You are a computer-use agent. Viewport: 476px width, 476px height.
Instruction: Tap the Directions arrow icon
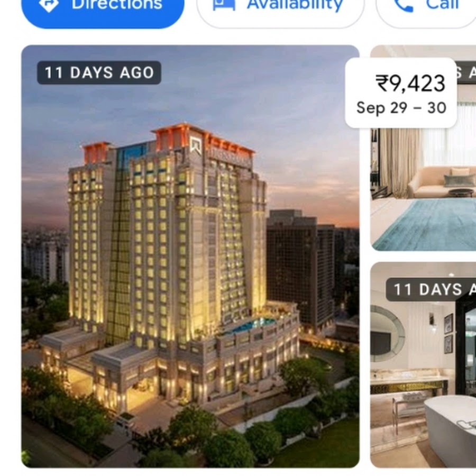pos(49,5)
